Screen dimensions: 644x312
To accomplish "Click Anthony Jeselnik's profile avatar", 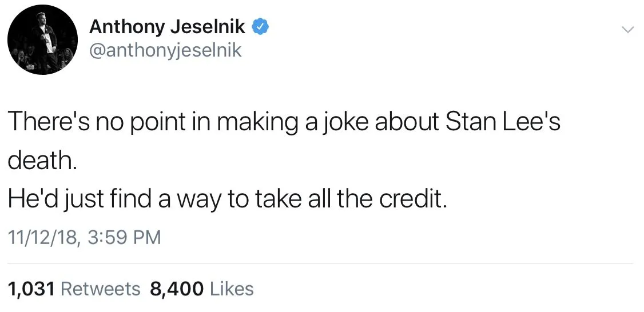I will (42, 41).
